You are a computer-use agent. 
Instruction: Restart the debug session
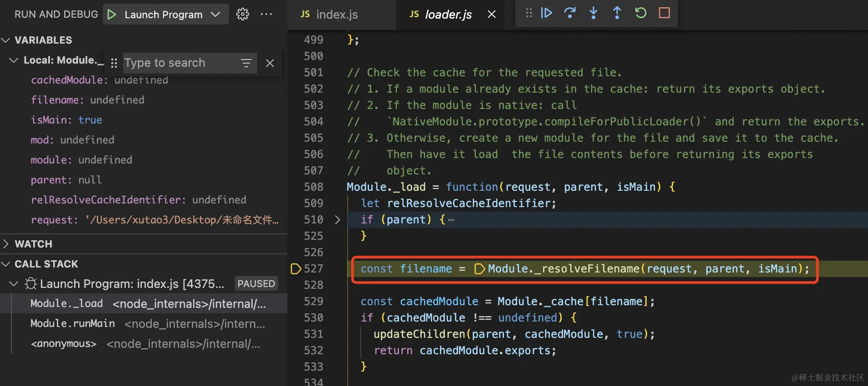[641, 13]
